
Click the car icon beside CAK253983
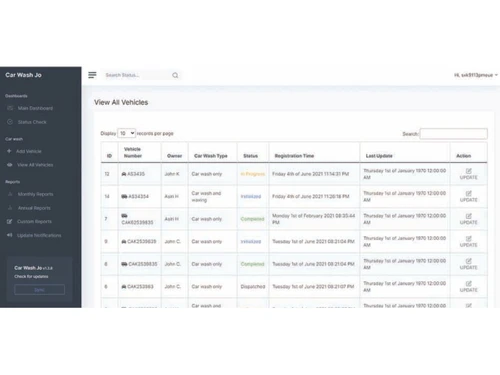click(124, 286)
